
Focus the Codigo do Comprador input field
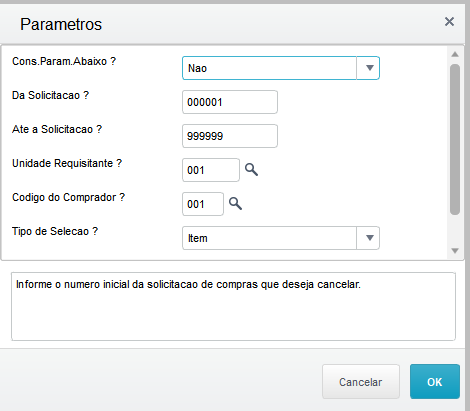click(203, 204)
